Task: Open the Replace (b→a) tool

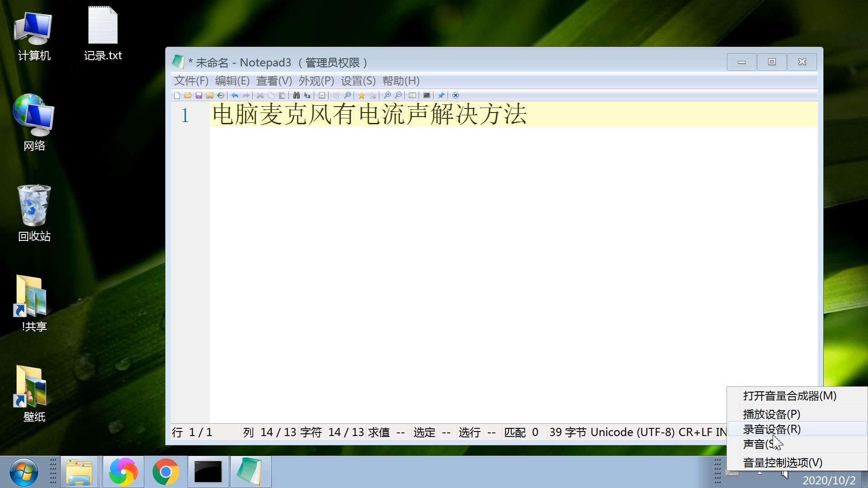Action: coord(307,95)
